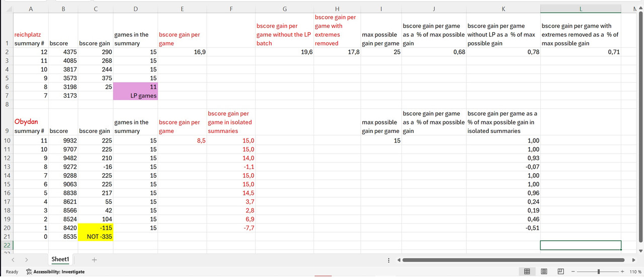
Task: Click the pink 'LP games' cell
Action: coord(135,96)
